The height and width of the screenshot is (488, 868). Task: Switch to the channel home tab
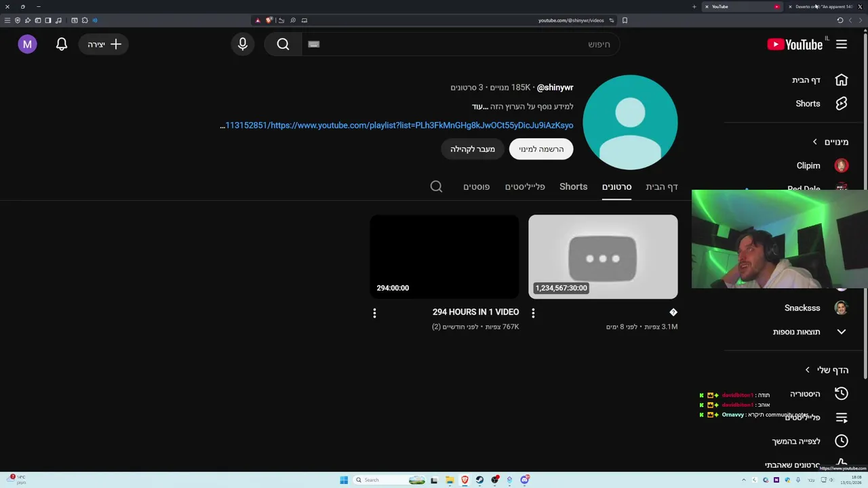661,186
